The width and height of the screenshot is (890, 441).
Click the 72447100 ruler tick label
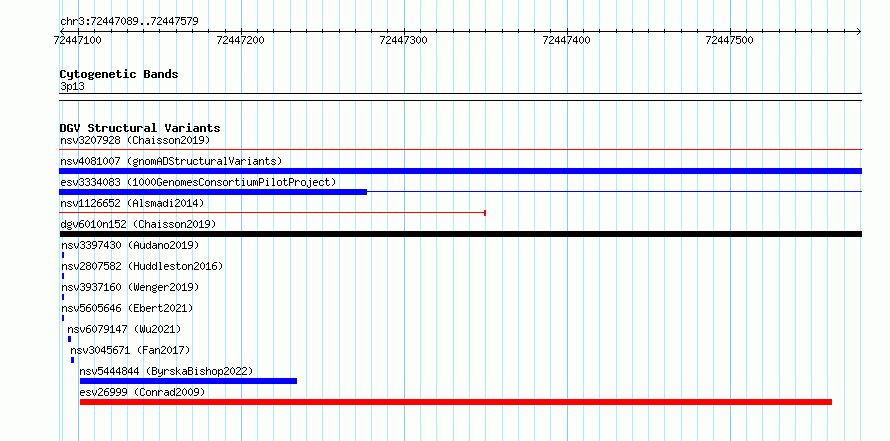click(78, 40)
